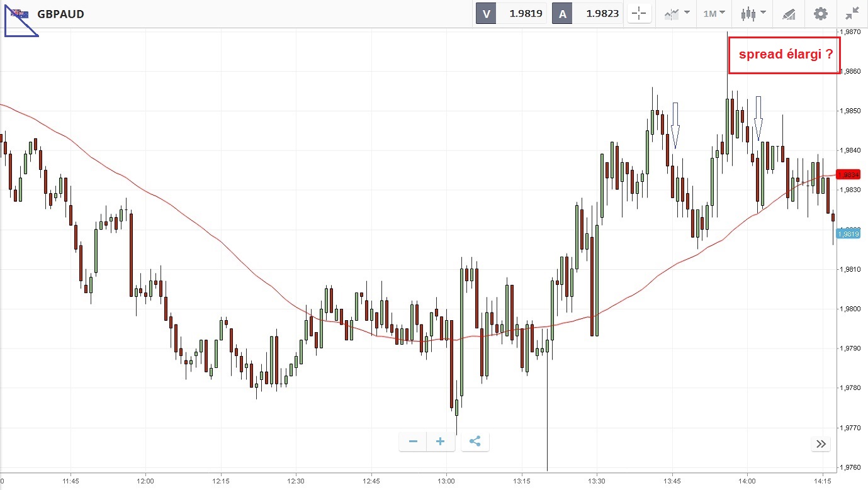Image resolution: width=868 pixels, height=490 pixels.
Task: Activate the crosshair cursor tool
Action: pyautogui.click(x=638, y=14)
